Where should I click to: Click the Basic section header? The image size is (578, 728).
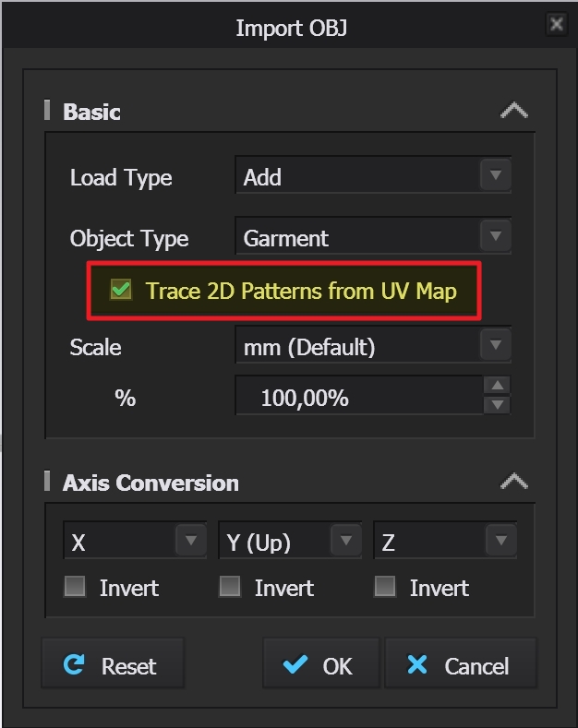click(91, 112)
